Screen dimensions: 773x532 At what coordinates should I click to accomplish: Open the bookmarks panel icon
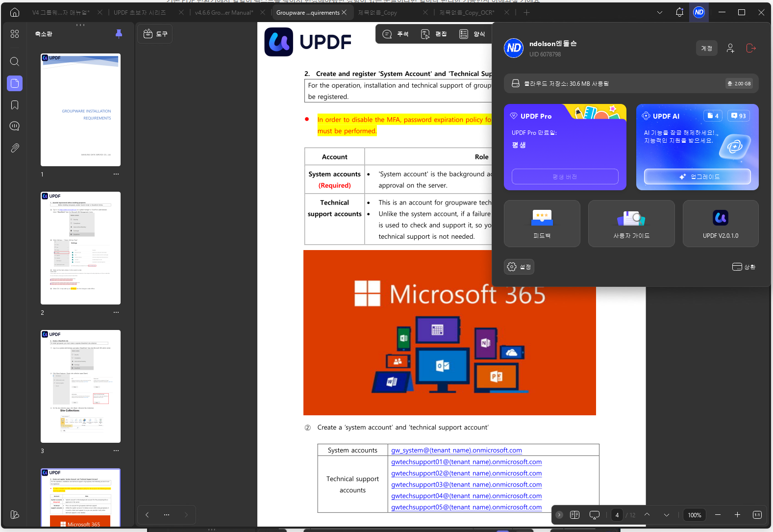[x=15, y=105]
